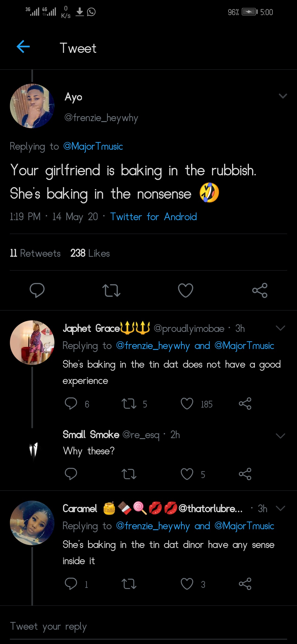
Task: Retweet Ayo's main tweet
Action: [111, 290]
